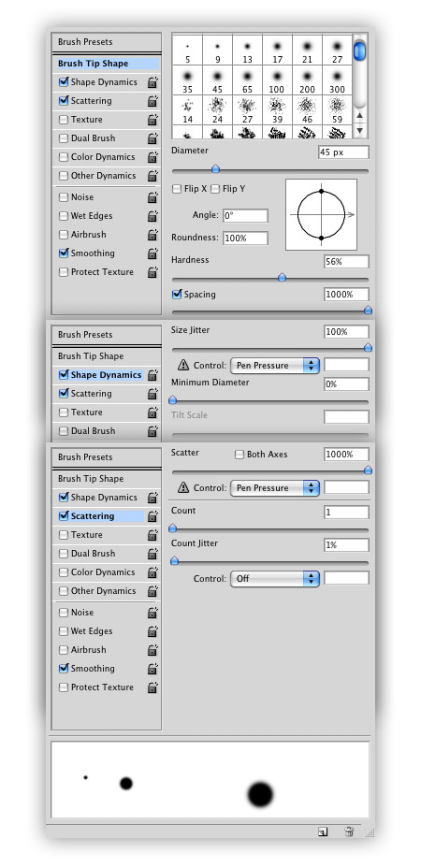Click the Angle input field
Image resolution: width=421 pixels, height=868 pixels.
click(245, 215)
